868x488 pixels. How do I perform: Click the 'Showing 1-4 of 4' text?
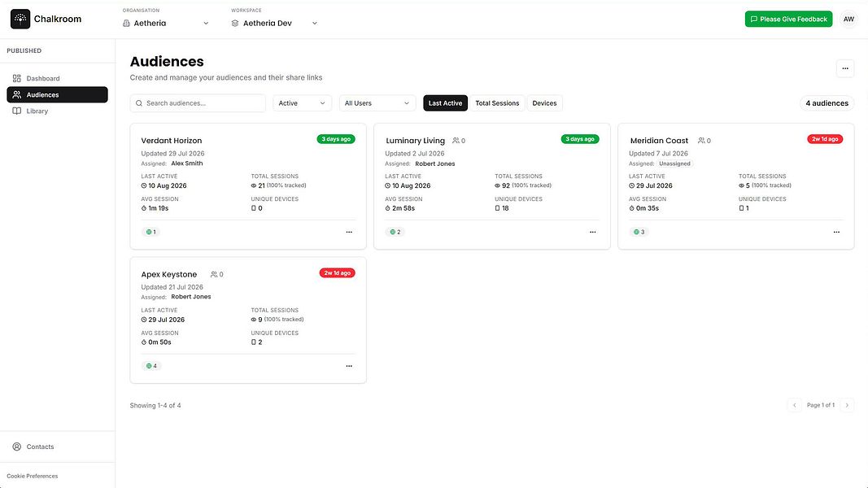[155, 406]
